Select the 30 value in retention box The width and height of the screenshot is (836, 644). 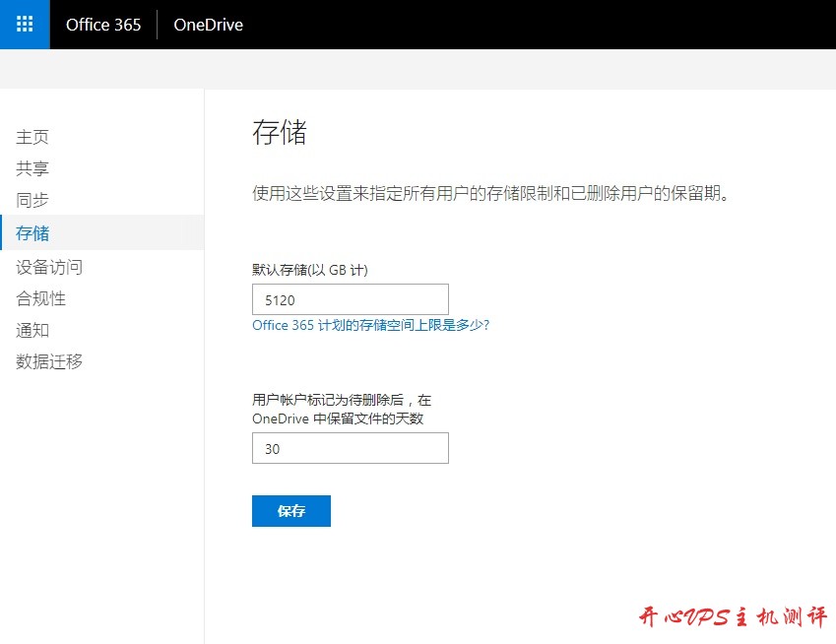click(272, 448)
